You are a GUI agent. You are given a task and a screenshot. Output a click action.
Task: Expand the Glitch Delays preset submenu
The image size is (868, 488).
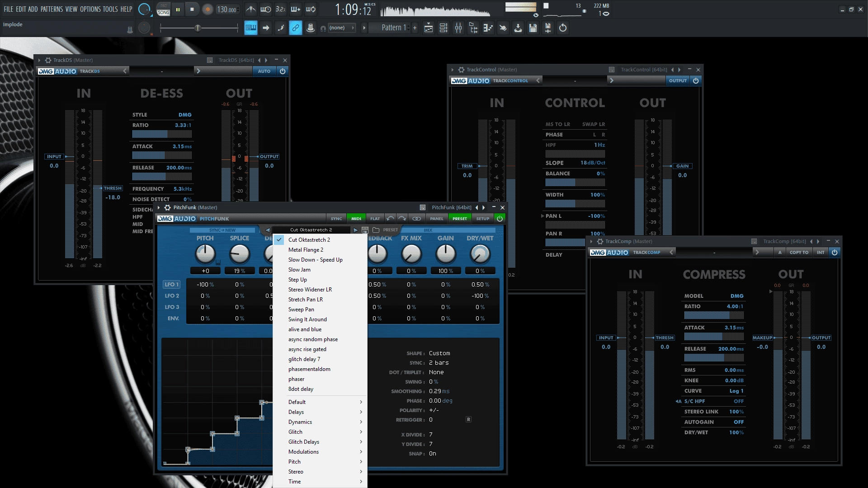320,442
